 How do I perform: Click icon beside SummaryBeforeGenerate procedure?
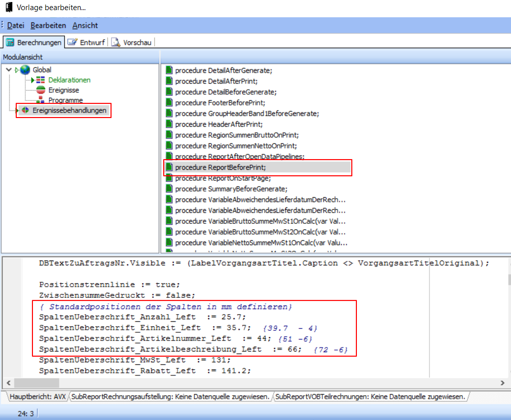[x=169, y=188]
